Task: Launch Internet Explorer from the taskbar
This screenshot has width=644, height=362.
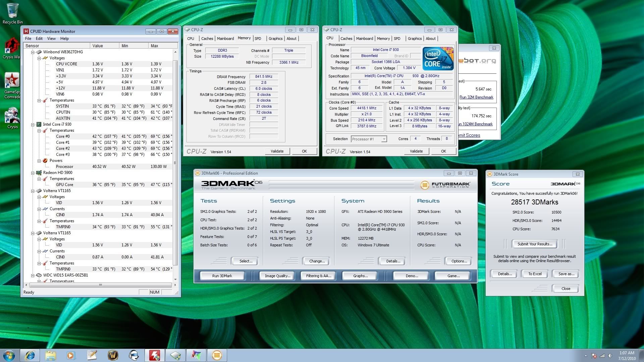Action: (x=30, y=355)
